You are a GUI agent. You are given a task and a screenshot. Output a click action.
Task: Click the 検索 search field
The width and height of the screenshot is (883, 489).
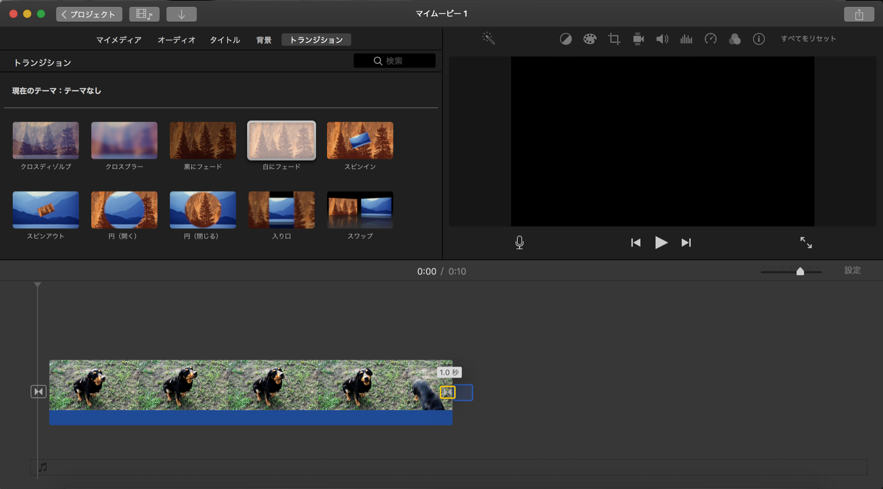tap(394, 61)
